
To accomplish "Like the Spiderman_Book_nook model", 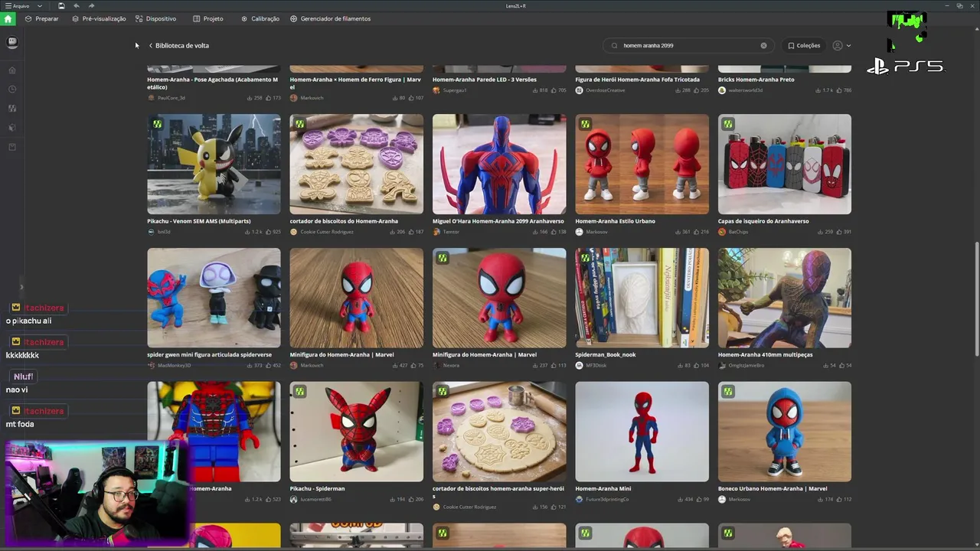I will [695, 365].
